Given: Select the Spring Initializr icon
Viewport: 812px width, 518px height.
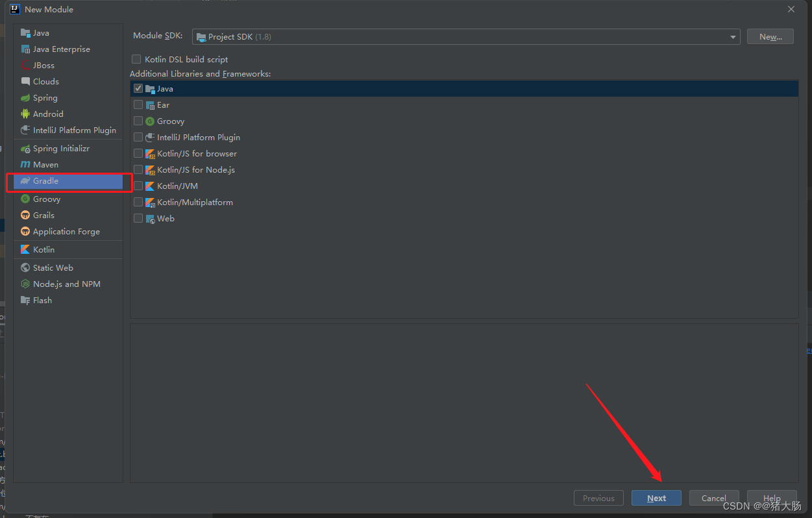Looking at the screenshot, I should [x=25, y=149].
